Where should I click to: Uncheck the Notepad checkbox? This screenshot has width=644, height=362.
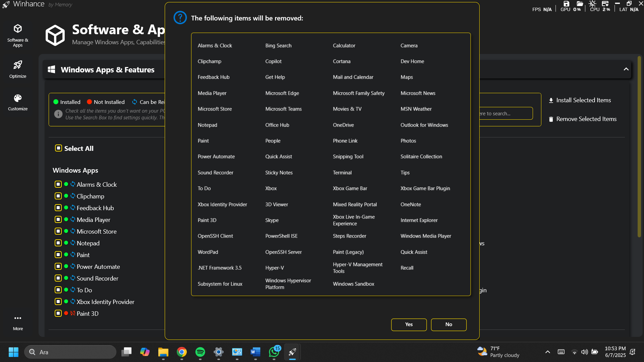tap(58, 243)
